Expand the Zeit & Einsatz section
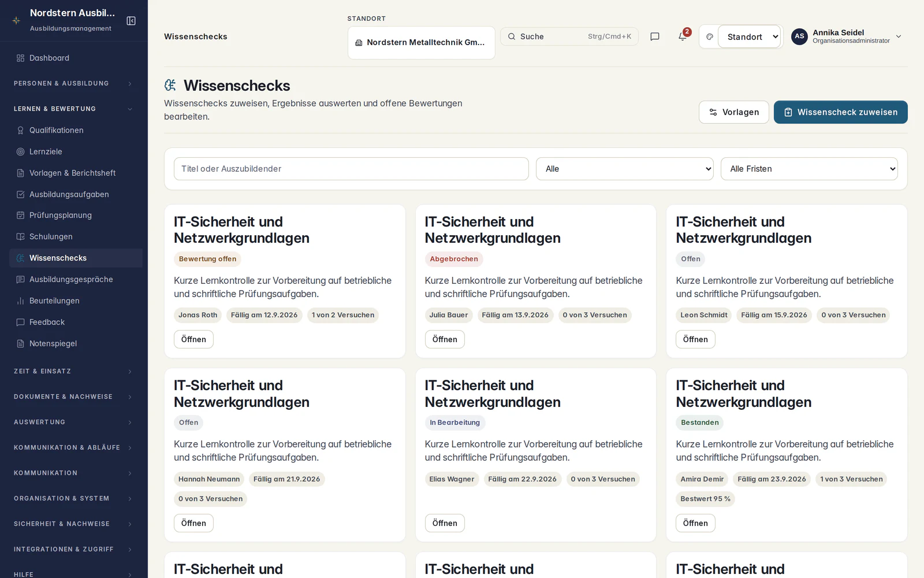This screenshot has height=578, width=924. pyautogui.click(x=73, y=371)
